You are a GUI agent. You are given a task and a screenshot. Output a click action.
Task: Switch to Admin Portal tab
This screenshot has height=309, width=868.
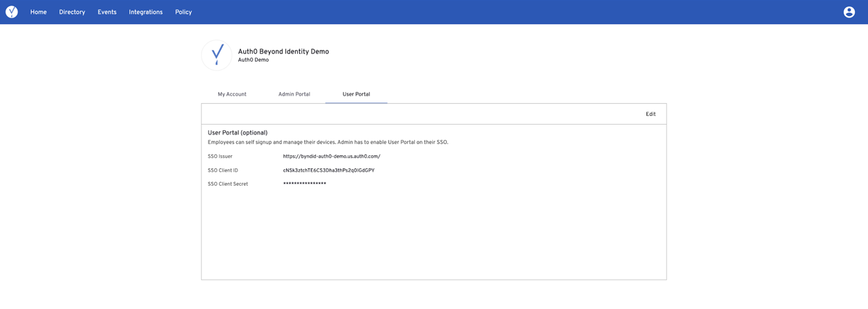coord(294,94)
